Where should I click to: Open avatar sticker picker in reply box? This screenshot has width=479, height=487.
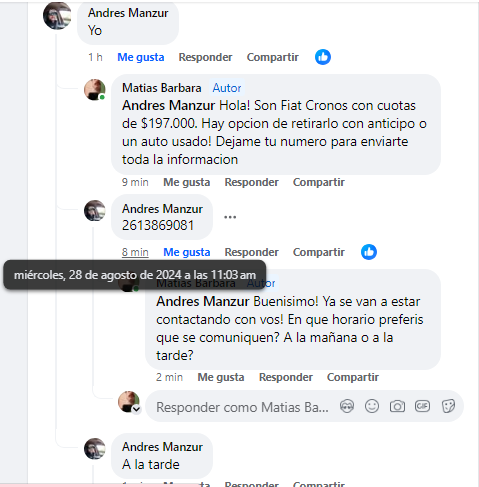pos(347,406)
